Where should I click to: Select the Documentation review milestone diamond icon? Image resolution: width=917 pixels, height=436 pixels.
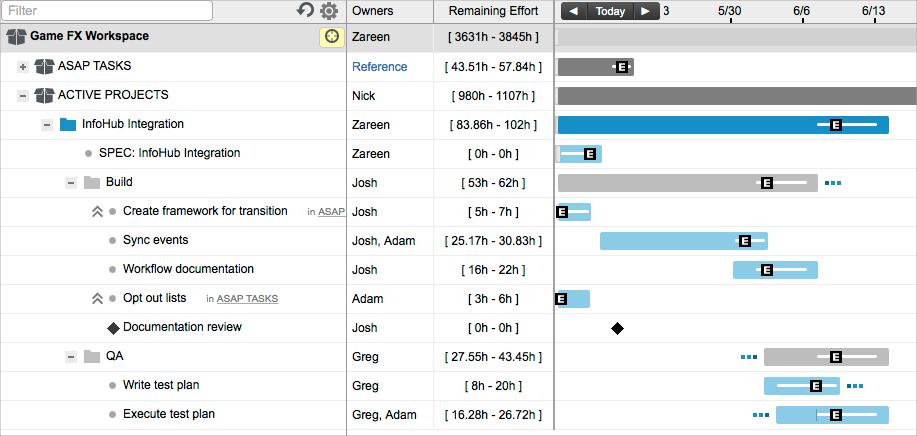[113, 327]
